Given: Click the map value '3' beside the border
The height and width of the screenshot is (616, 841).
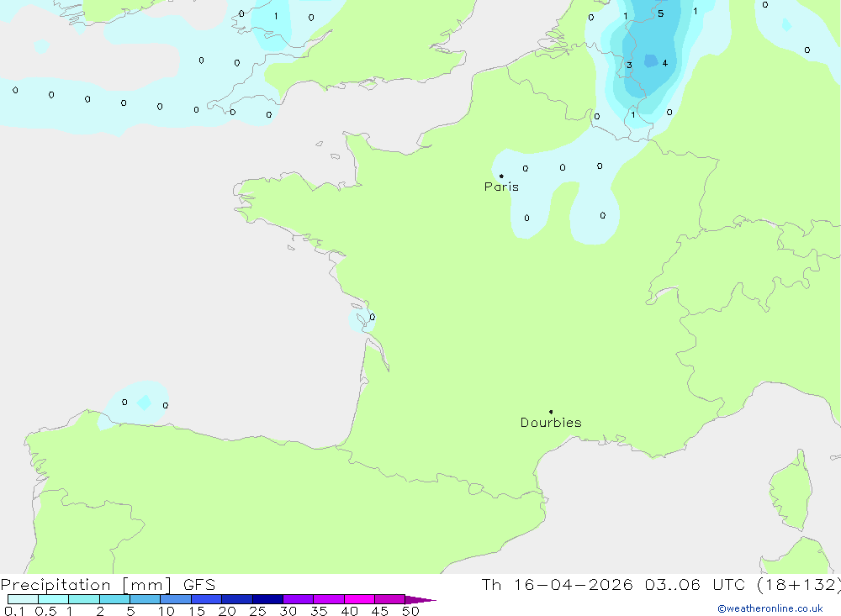Looking at the screenshot, I should (x=629, y=66).
